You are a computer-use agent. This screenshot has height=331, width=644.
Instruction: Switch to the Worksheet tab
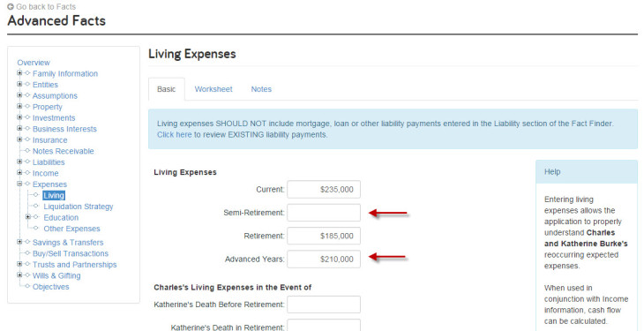[x=213, y=89]
